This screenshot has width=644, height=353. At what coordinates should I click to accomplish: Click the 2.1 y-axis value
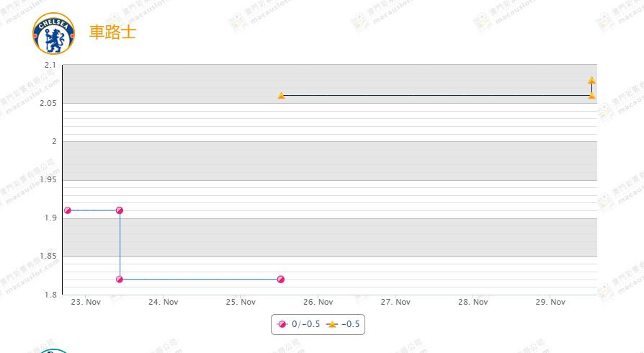pyautogui.click(x=50, y=65)
